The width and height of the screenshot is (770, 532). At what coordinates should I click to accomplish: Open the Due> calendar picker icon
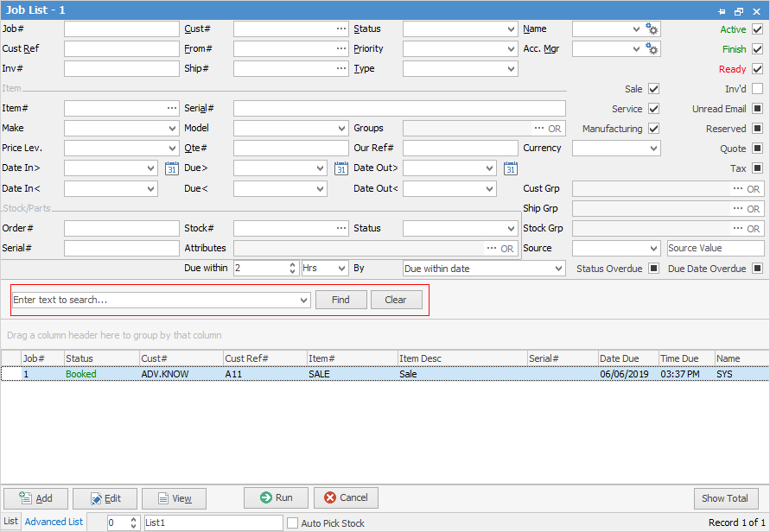(340, 168)
